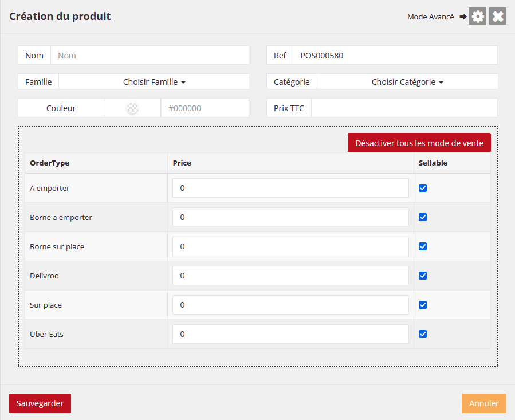Click the hex color code field

tap(205, 108)
